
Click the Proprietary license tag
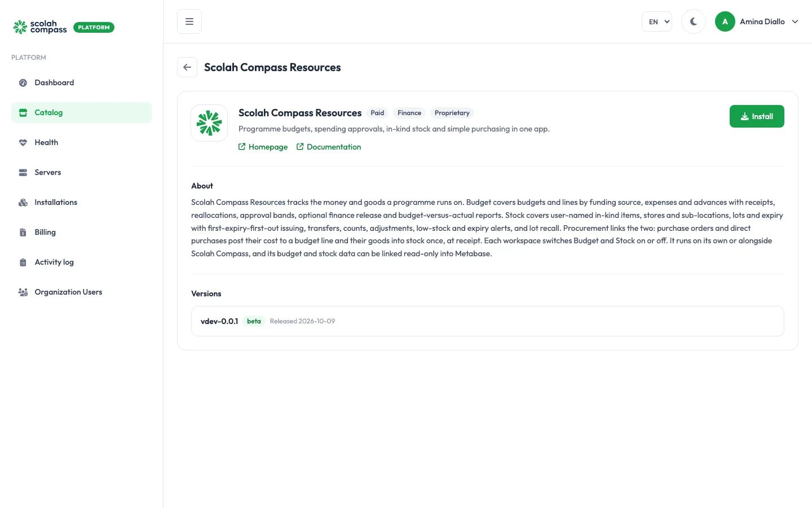pyautogui.click(x=452, y=113)
